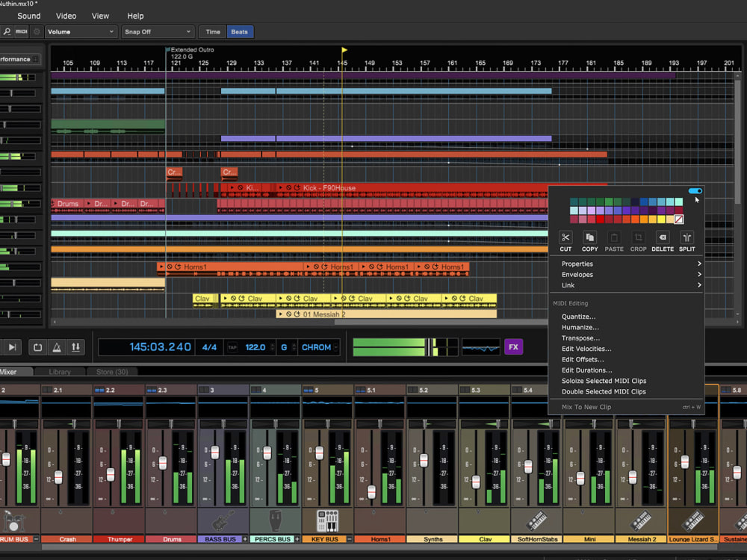
Task: Click the master output waveform display
Action: point(481,347)
